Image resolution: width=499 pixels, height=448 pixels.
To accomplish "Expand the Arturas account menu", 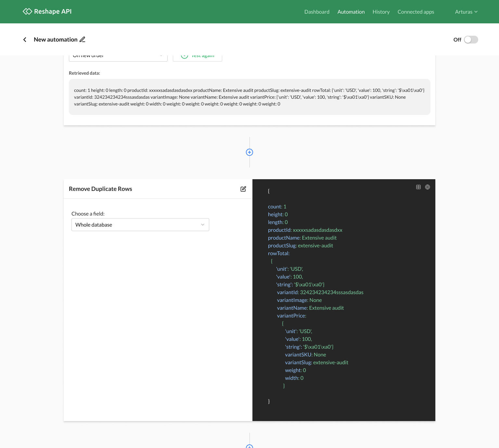I will (x=466, y=12).
